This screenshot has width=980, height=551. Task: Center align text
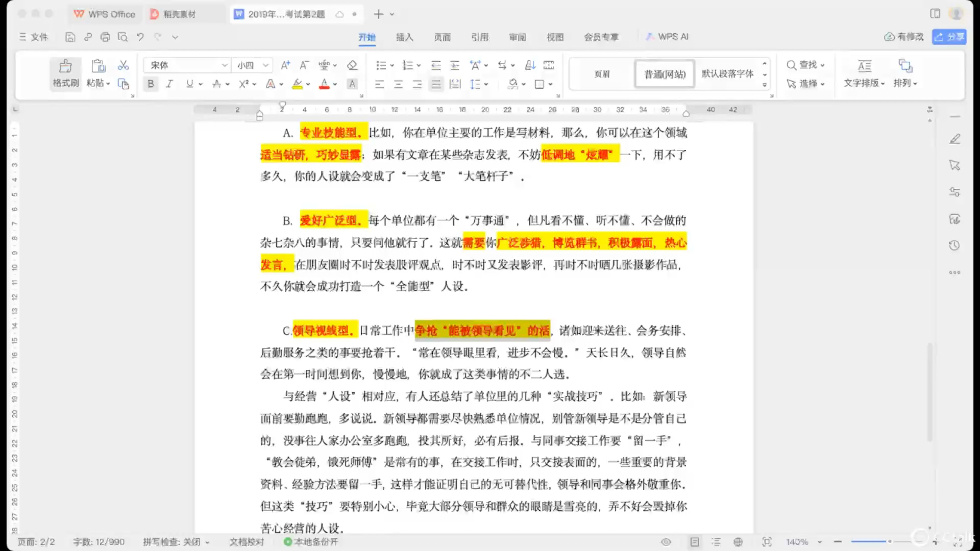(398, 84)
